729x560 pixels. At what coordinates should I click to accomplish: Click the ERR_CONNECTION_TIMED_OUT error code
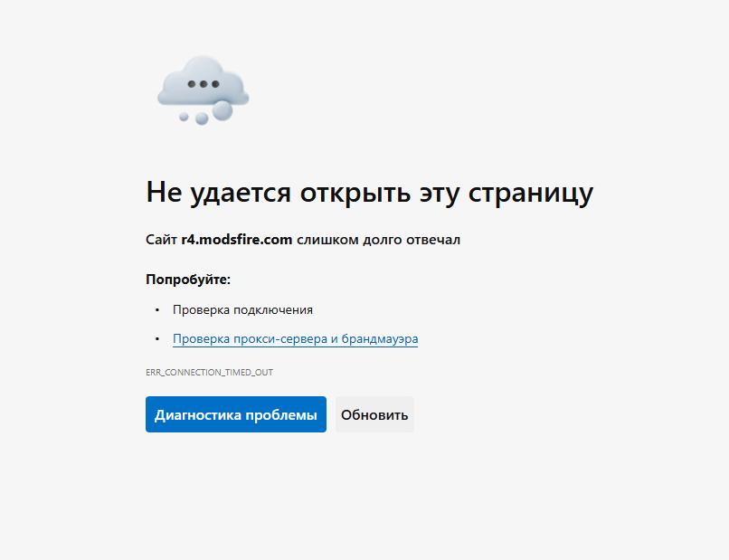point(209,372)
